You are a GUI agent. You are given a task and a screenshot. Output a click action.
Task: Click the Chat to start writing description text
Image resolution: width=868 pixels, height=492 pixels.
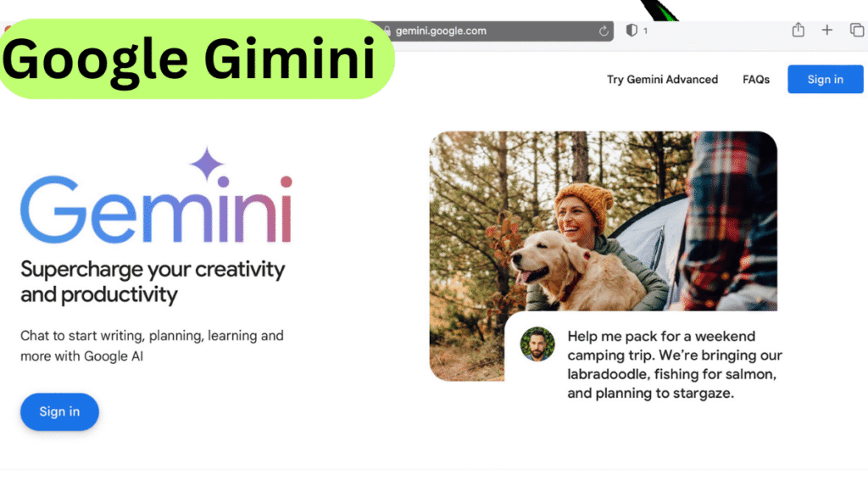tap(152, 346)
